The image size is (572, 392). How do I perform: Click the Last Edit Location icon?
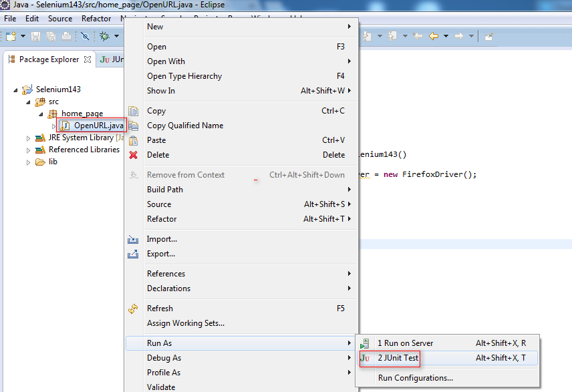click(418, 36)
